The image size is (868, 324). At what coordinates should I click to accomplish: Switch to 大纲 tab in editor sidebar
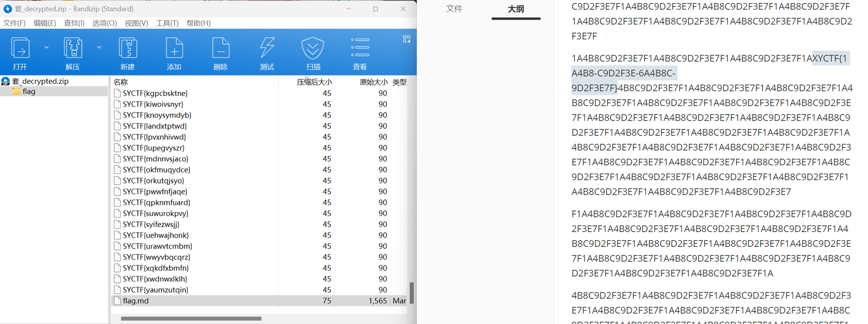point(516,9)
